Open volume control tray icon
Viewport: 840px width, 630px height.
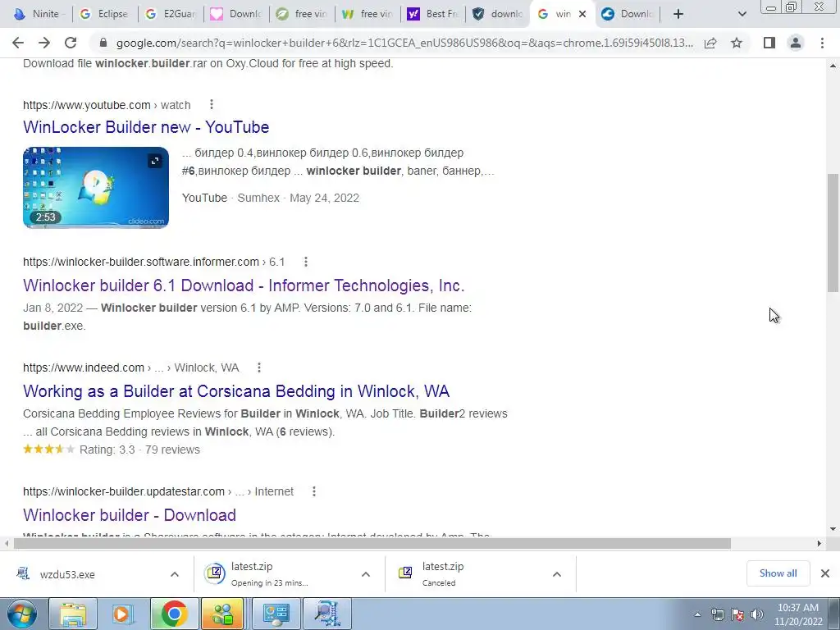click(x=757, y=614)
